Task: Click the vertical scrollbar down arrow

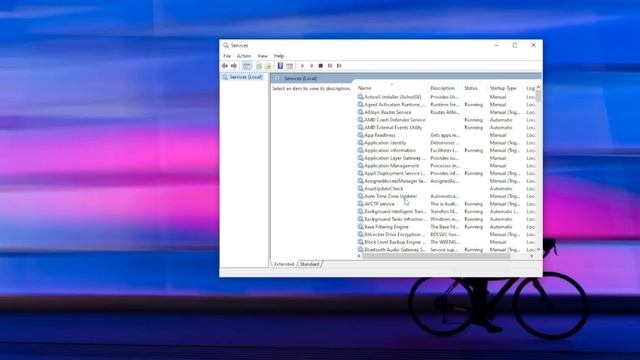Action: (x=538, y=249)
